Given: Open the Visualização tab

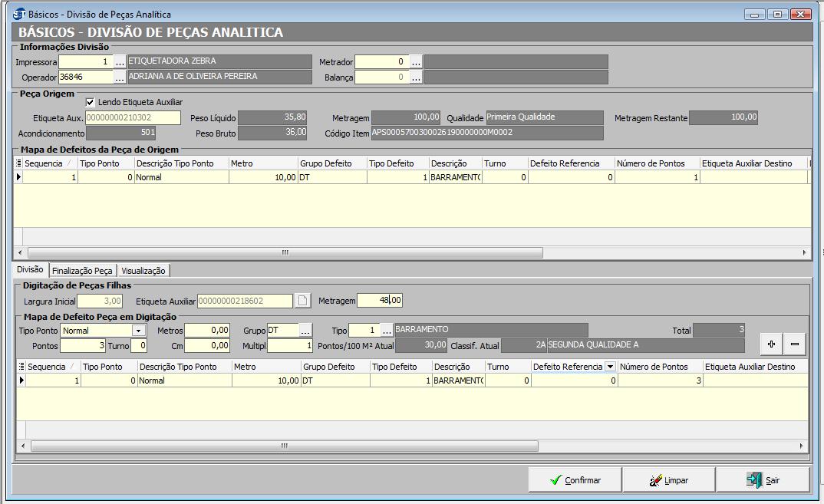Looking at the screenshot, I should point(143,271).
